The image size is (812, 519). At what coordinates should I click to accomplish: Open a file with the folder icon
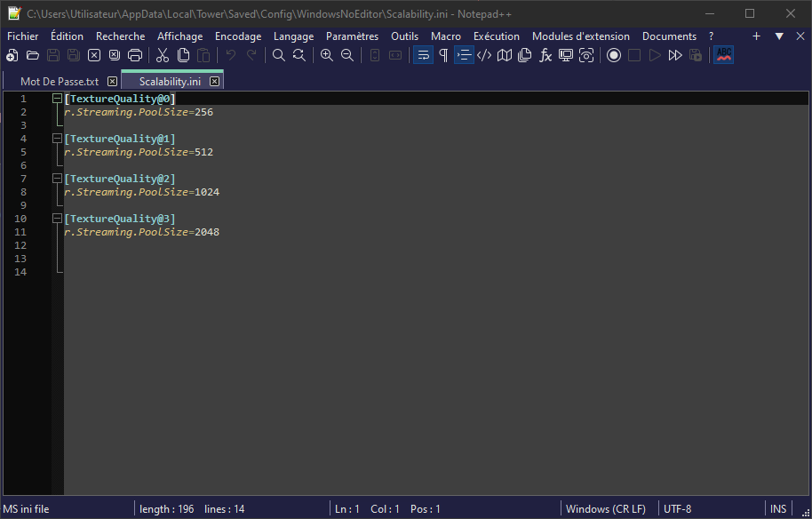click(x=33, y=55)
